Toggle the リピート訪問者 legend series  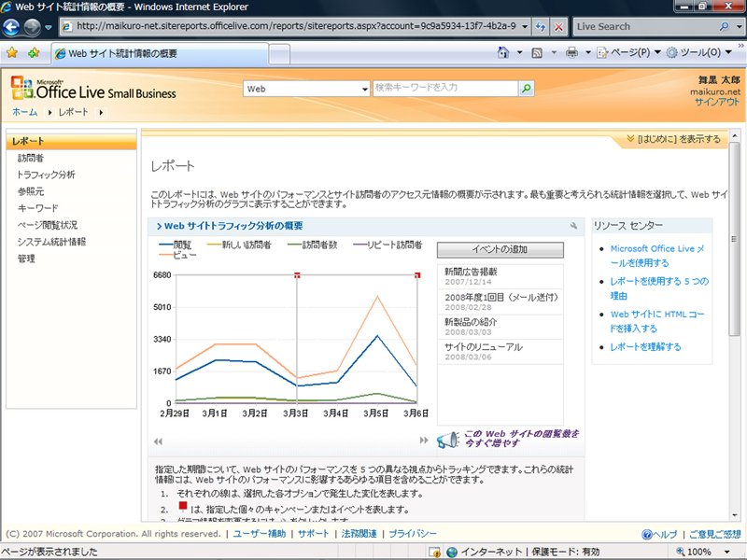(x=388, y=245)
